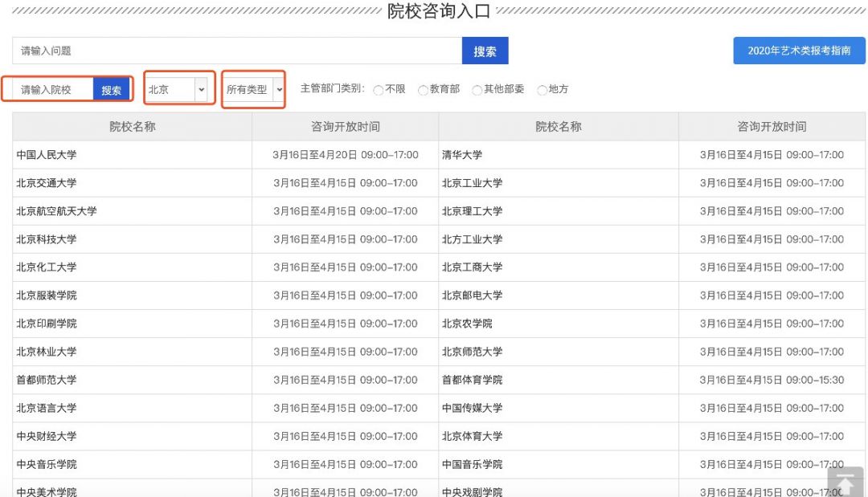This screenshot has height=497, width=868.
Task: Open 首都体育学院 link
Action: 473,380
